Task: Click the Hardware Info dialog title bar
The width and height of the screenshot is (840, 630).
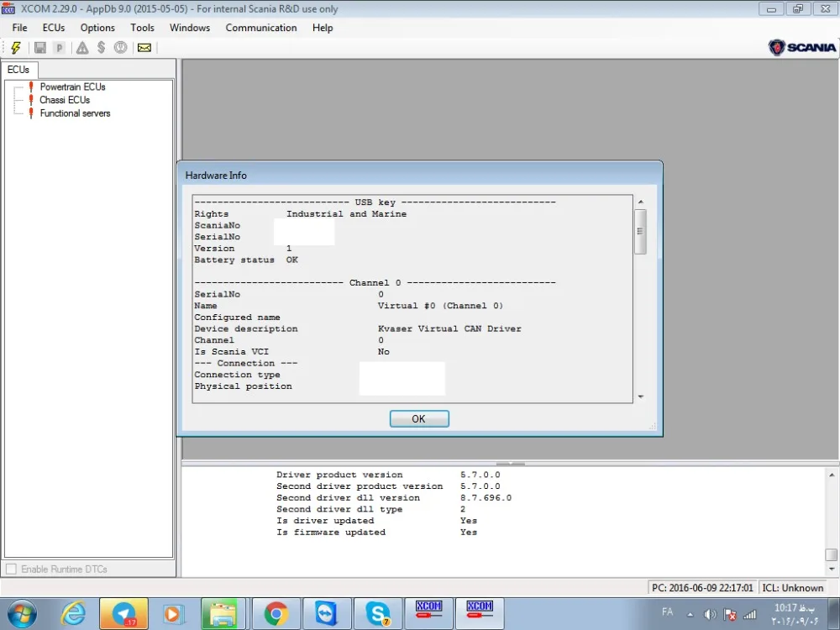Action: 419,176
